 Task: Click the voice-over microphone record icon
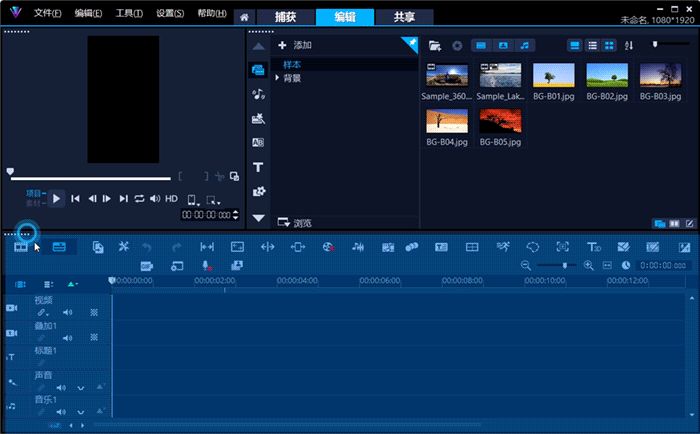(206, 266)
